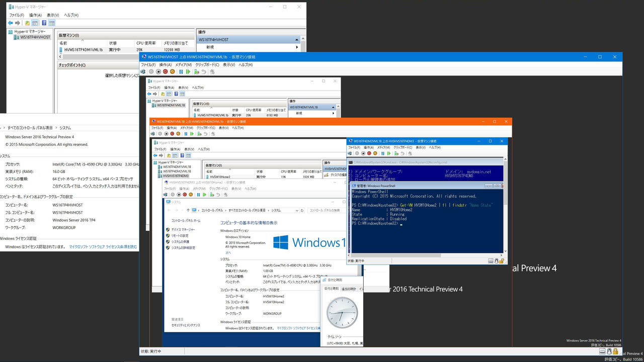Open クリップボード(C) menu in HVWS16TP4DM1VML1b connection window
Image resolution: width=644 pixels, height=362 pixels.
point(207,65)
